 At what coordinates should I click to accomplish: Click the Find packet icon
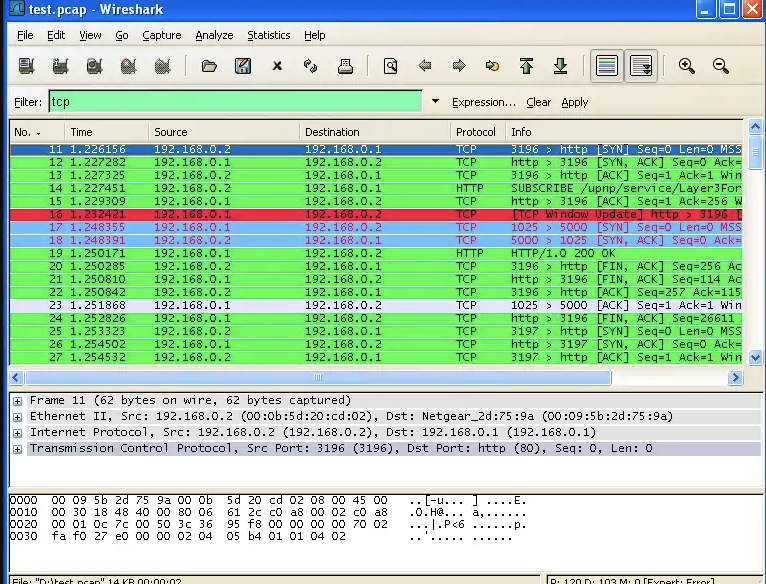390,66
